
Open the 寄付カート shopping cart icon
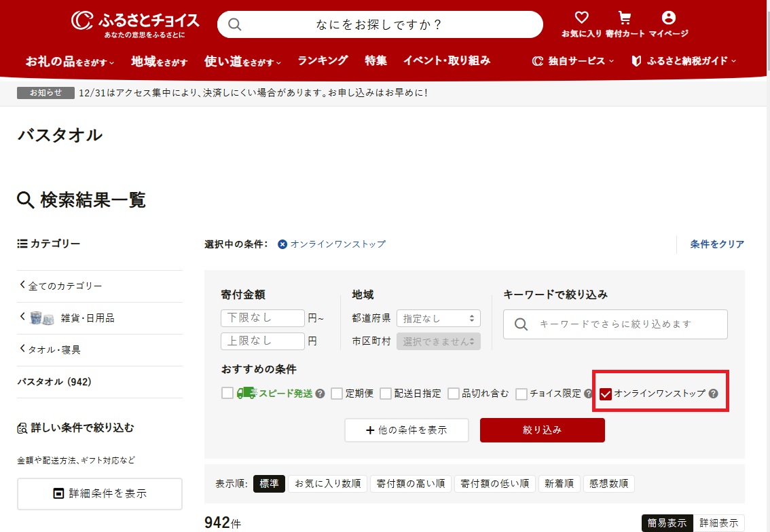pos(625,18)
